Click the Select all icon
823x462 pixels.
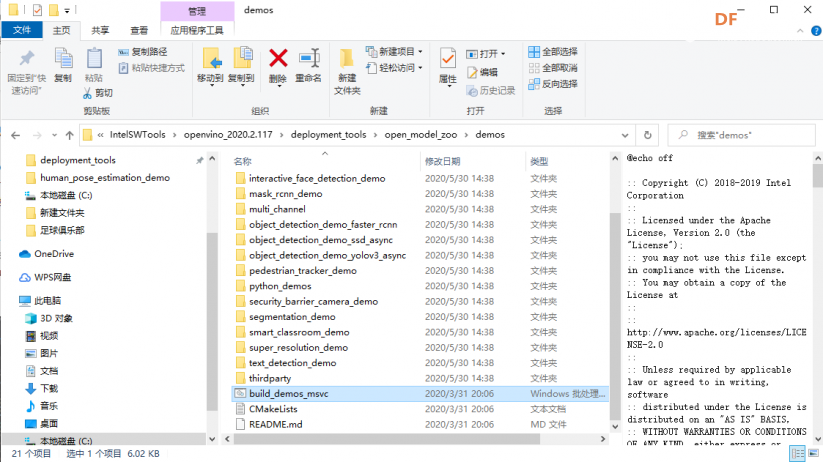(534, 51)
